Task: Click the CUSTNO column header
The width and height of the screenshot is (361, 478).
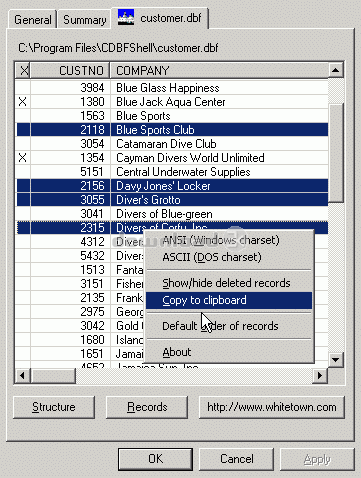Action: pyautogui.click(x=70, y=70)
